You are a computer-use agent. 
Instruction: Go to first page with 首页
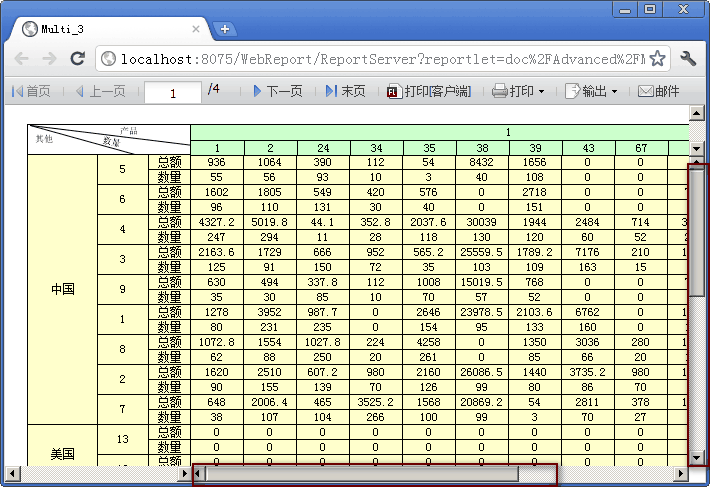point(31,91)
